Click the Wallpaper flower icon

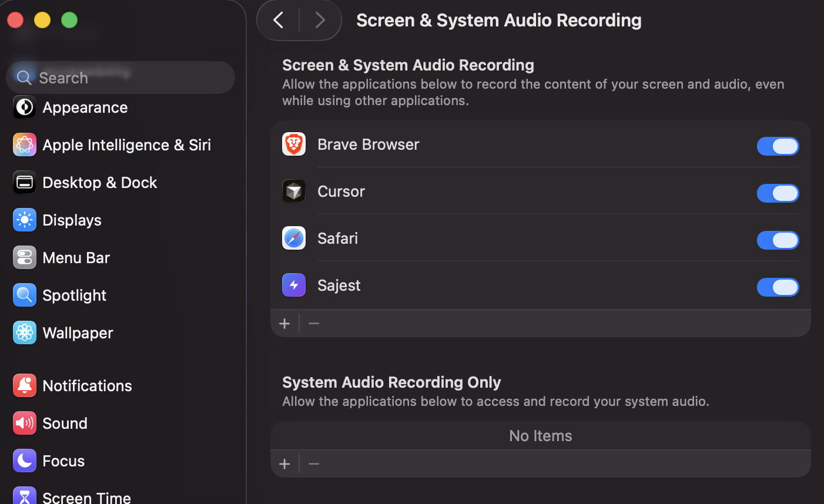pos(25,333)
